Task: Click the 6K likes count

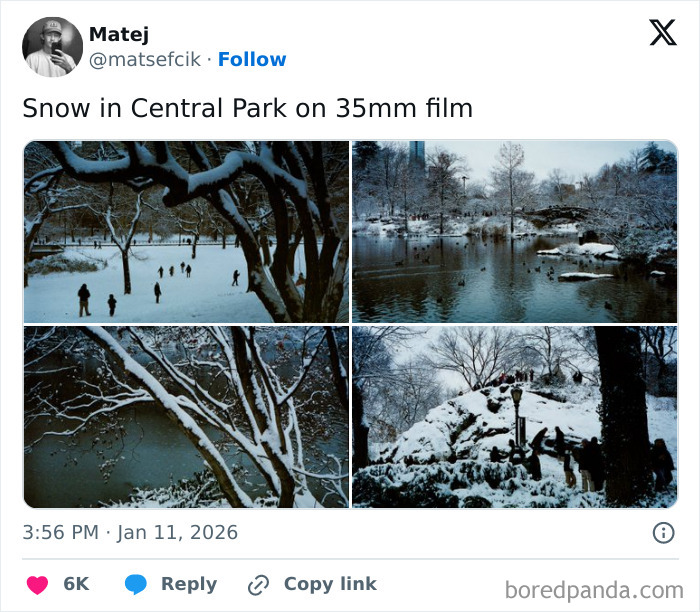Action: click(76, 585)
